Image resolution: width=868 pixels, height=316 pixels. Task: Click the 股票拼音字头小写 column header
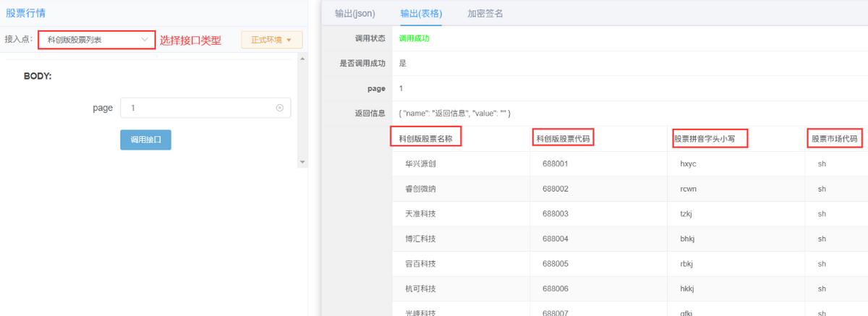(x=709, y=137)
